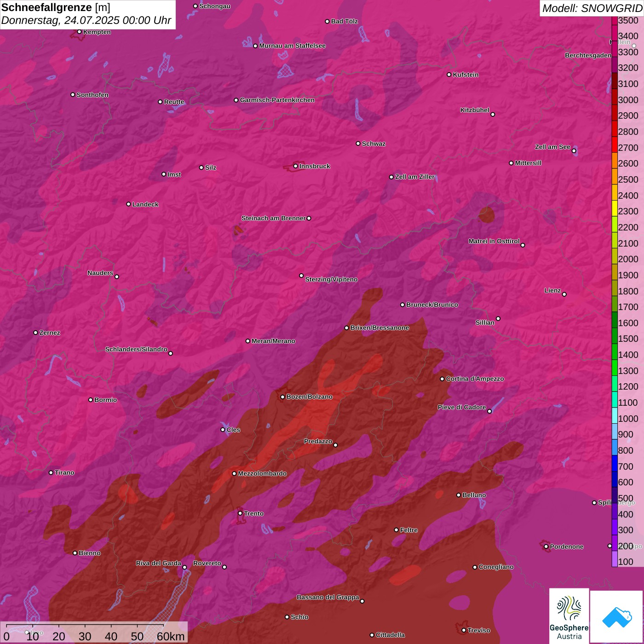The height and width of the screenshot is (644, 644).
Task: Click the Belluno label
Action: click(x=474, y=495)
